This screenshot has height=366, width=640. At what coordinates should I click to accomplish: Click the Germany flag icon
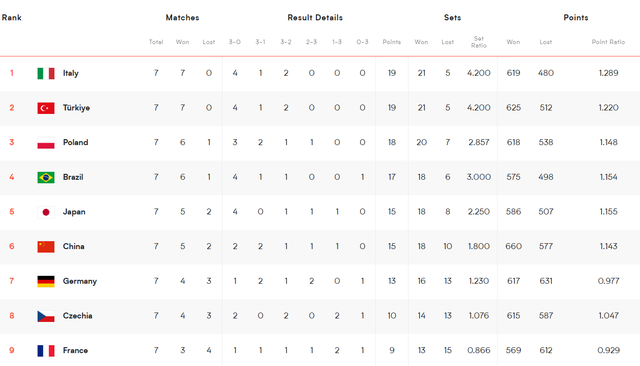tap(46, 282)
